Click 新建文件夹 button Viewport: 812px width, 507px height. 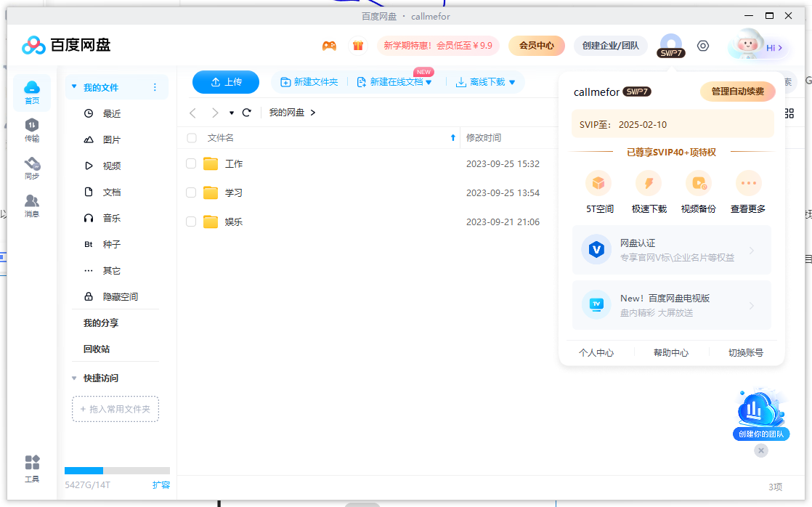pos(309,82)
